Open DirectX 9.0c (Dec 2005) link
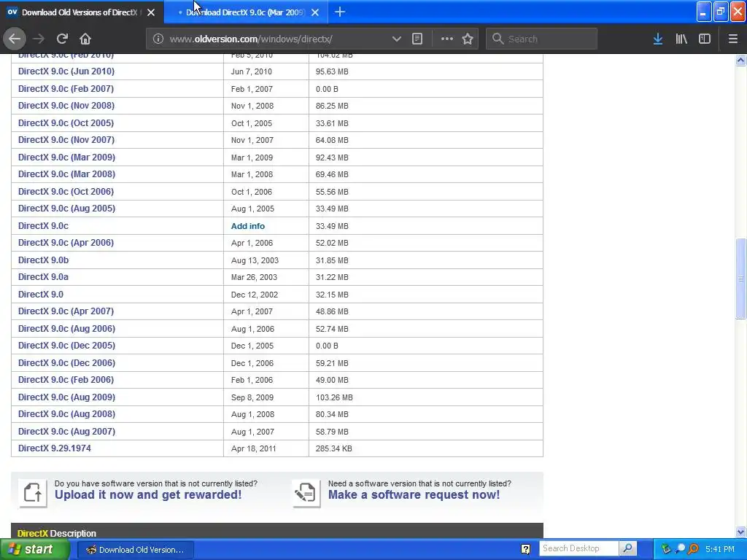 point(66,346)
